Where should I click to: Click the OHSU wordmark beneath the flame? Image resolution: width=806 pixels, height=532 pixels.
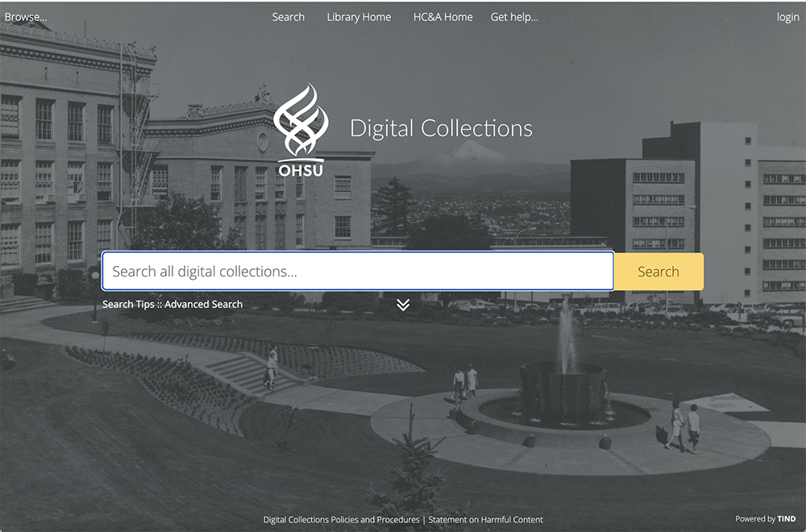pos(301,170)
